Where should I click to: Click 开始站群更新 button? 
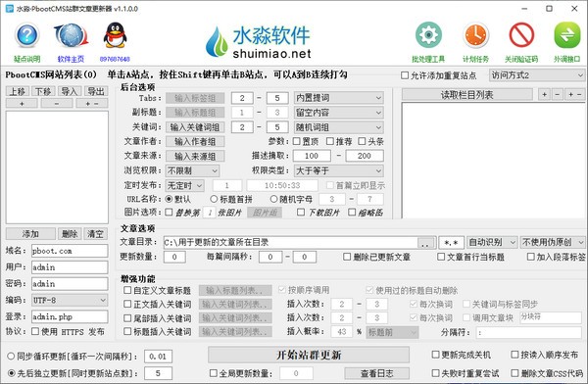(x=309, y=355)
